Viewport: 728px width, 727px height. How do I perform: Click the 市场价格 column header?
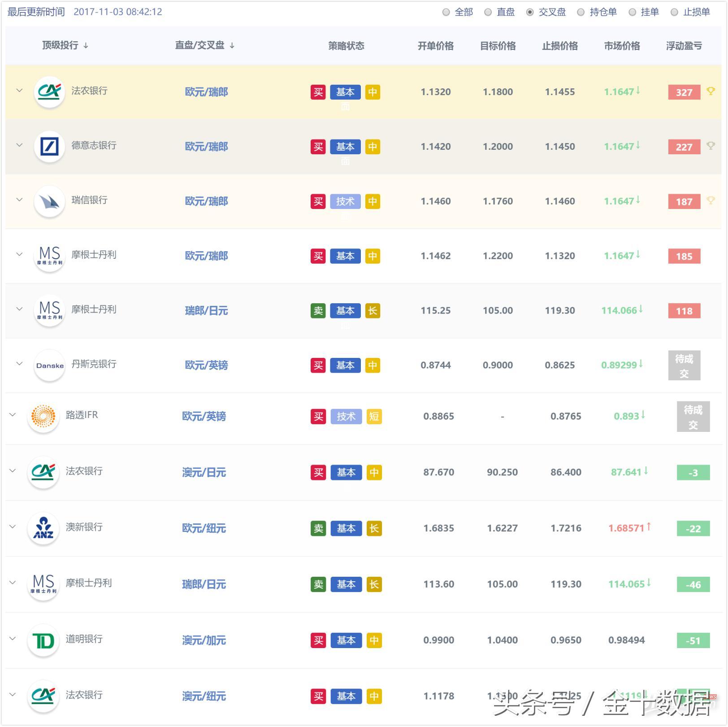(622, 46)
